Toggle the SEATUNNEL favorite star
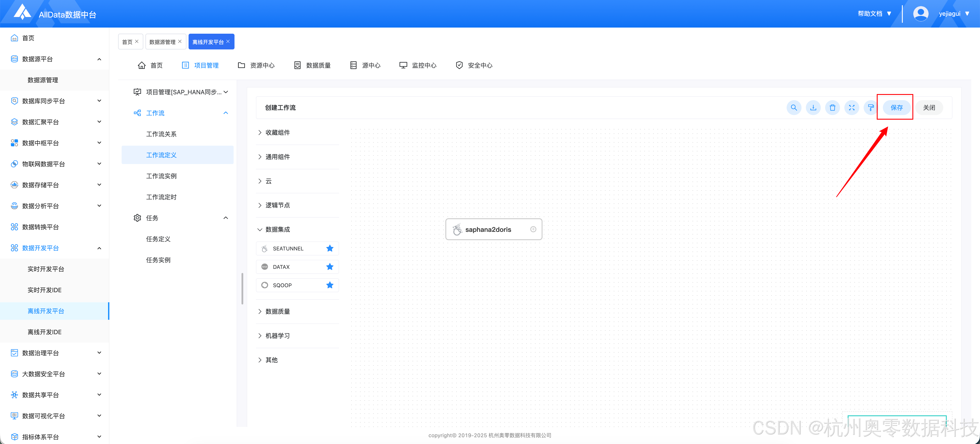The image size is (980, 444). coord(329,248)
